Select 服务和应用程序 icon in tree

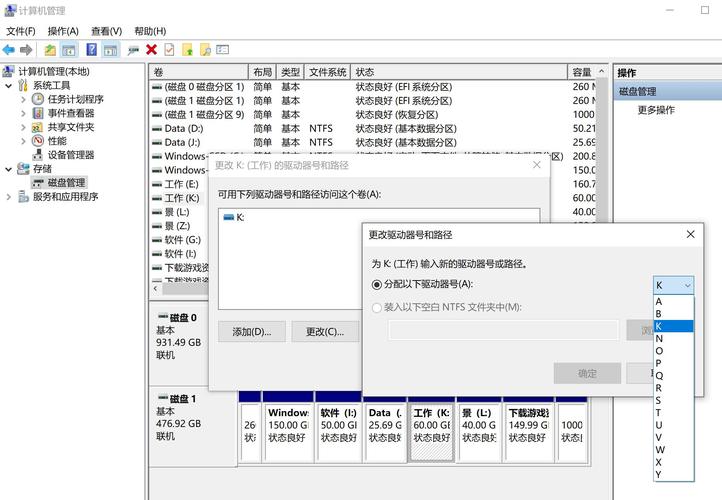(x=23, y=197)
